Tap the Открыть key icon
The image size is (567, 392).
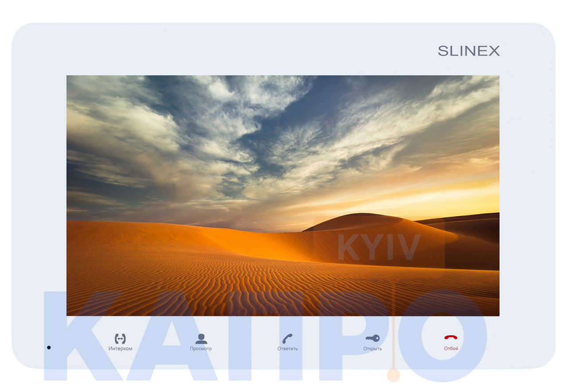[373, 339]
